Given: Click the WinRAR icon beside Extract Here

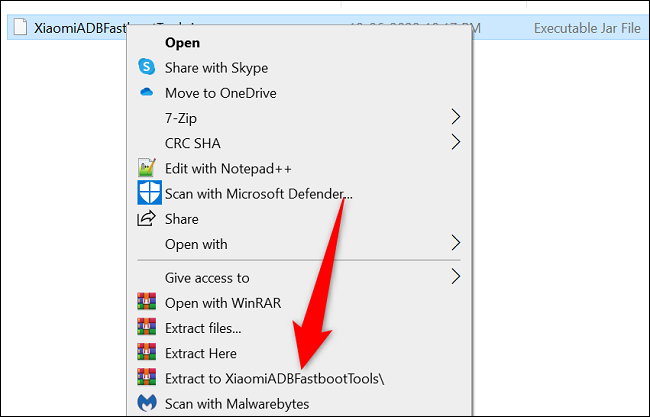Looking at the screenshot, I should (147, 353).
